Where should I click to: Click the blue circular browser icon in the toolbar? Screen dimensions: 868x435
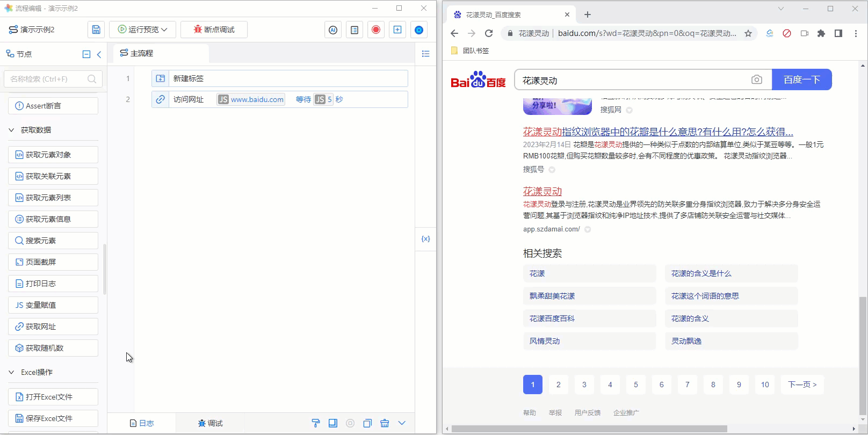click(x=419, y=30)
